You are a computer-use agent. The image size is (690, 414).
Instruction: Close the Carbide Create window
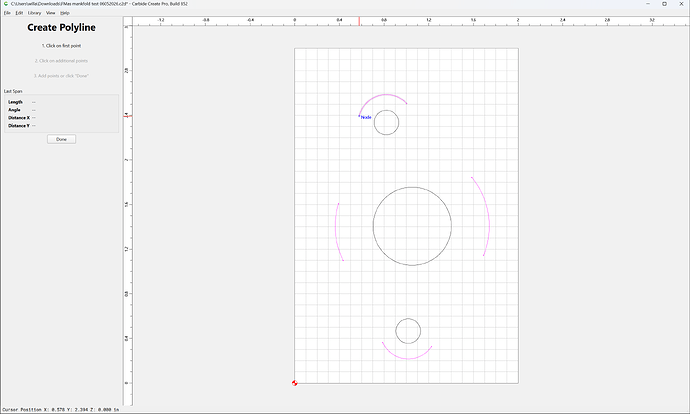pos(681,4)
